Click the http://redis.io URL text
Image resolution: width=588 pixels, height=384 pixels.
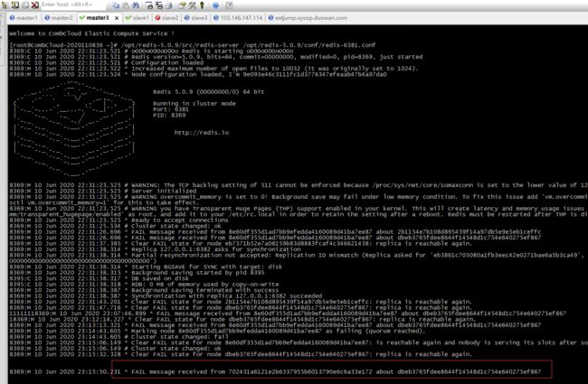click(202, 133)
